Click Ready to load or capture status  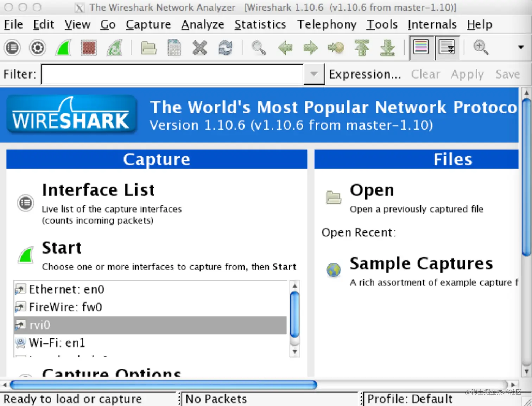(72, 399)
